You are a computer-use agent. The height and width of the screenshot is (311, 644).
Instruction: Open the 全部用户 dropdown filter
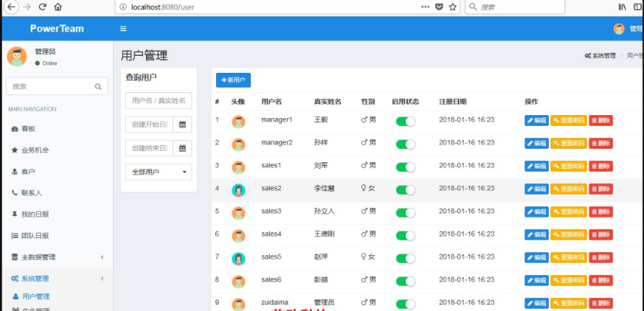(159, 172)
